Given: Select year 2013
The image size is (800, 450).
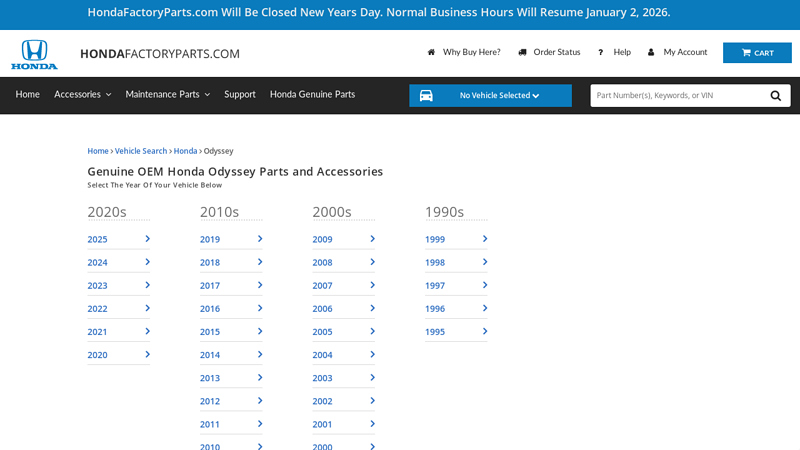Looking at the screenshot, I should [x=210, y=378].
